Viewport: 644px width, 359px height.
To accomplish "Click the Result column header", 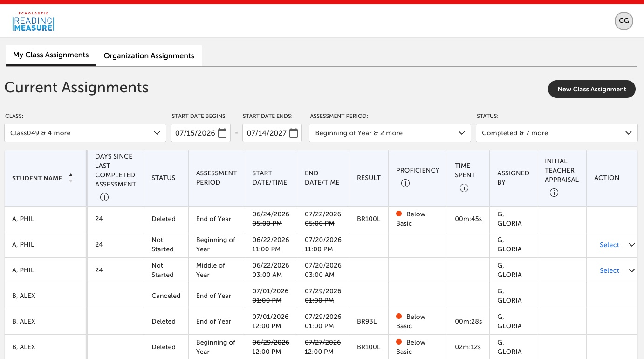I will point(369,178).
